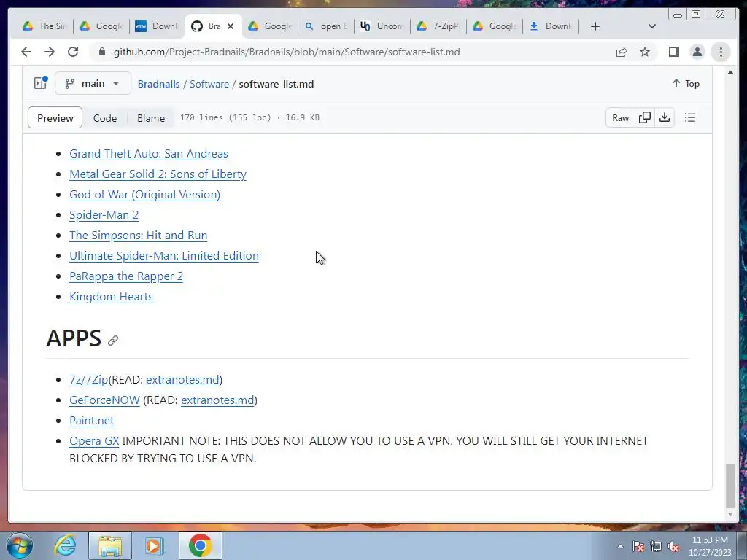The height and width of the screenshot is (560, 747).
Task: Open the main branch dropdown
Action: (93, 83)
